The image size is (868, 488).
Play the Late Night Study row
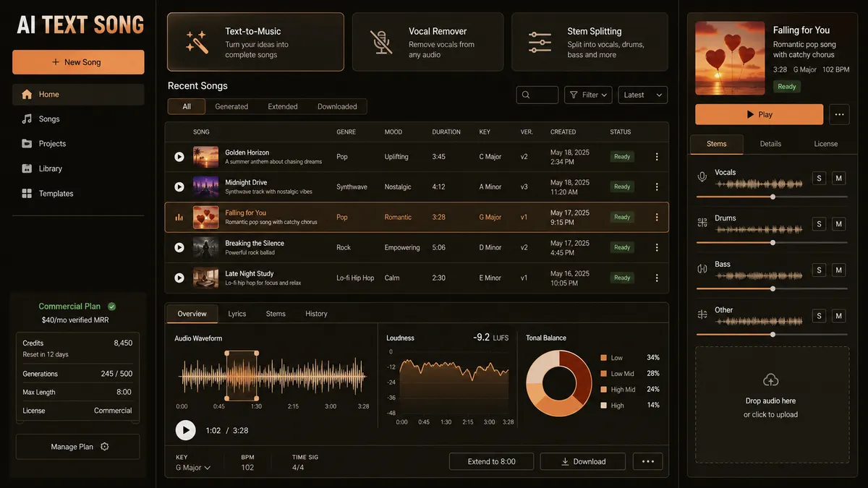click(179, 278)
